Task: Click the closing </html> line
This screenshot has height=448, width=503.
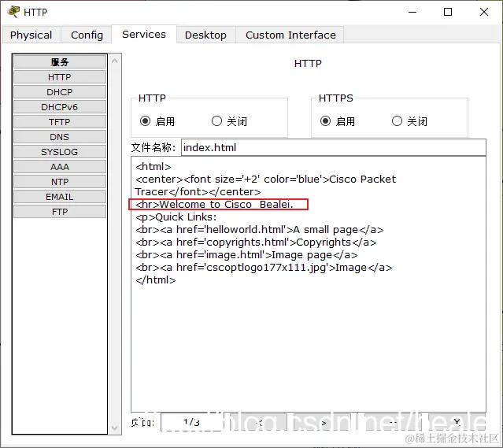Action: click(x=156, y=280)
